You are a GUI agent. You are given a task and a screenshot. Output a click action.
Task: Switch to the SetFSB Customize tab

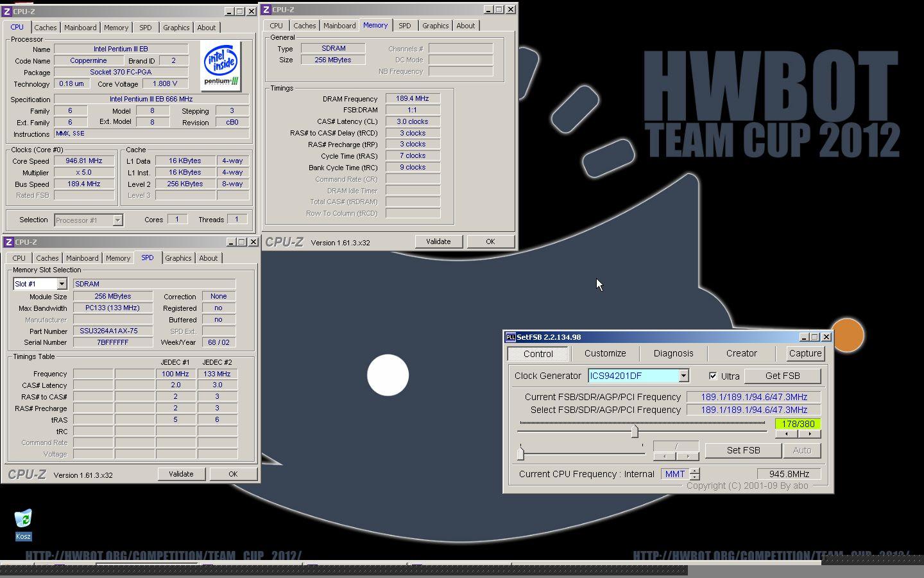(x=605, y=353)
